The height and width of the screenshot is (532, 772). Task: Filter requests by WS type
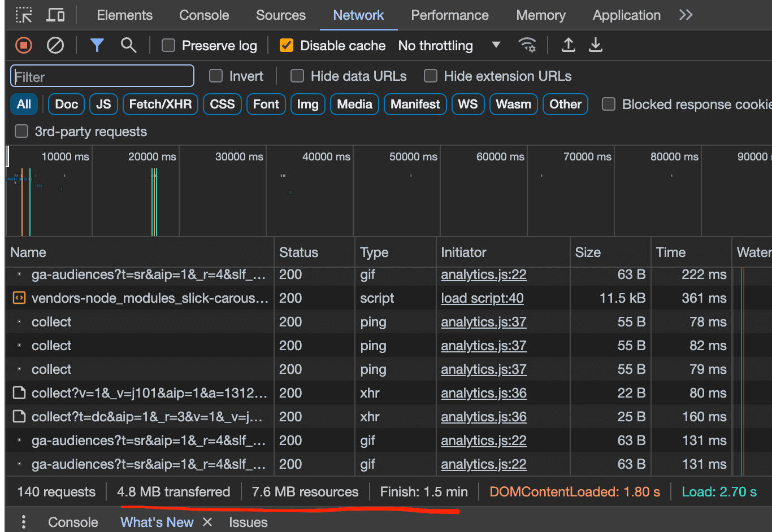pos(468,104)
